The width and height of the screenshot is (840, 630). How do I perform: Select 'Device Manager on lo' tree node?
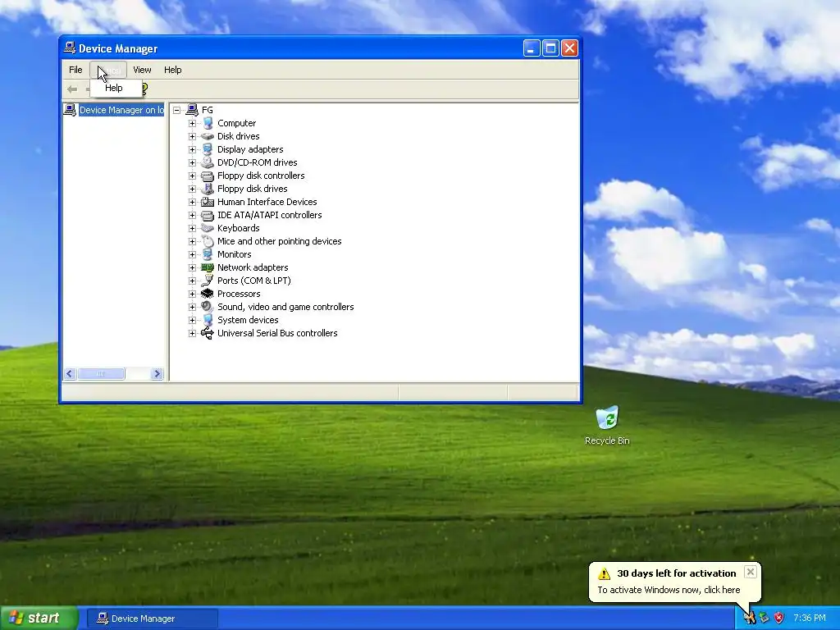pos(121,110)
